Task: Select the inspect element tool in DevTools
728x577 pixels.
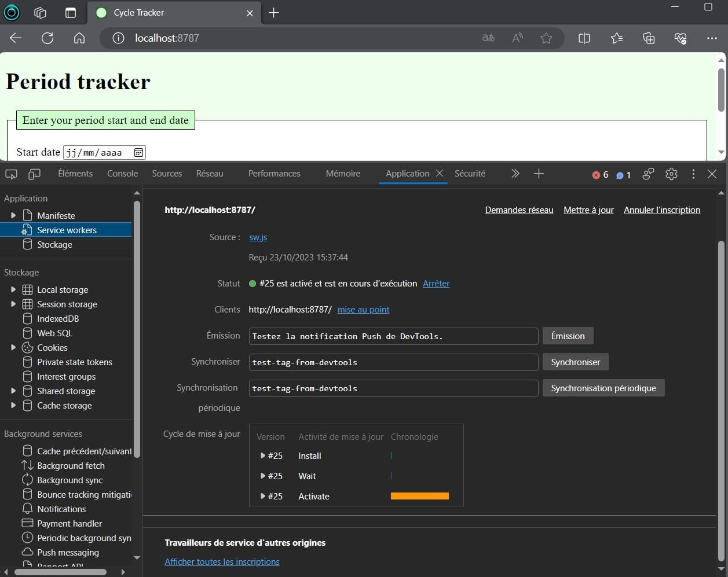Action: tap(10, 173)
